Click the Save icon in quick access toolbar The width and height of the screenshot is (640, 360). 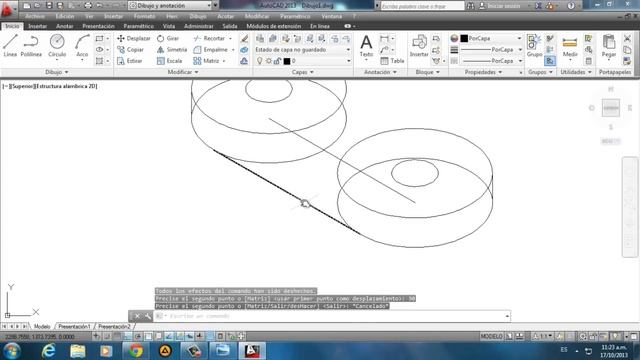coord(49,6)
